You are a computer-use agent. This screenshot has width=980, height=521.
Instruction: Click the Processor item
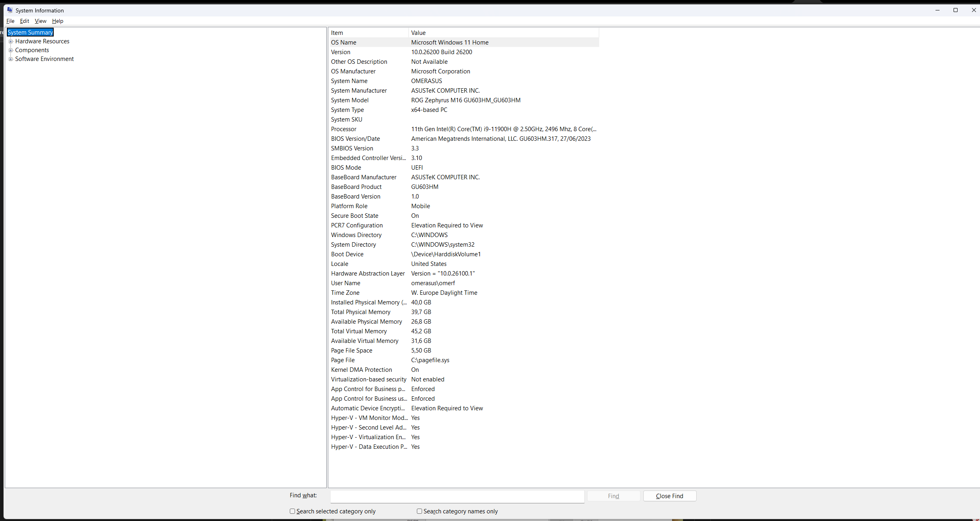coord(344,129)
